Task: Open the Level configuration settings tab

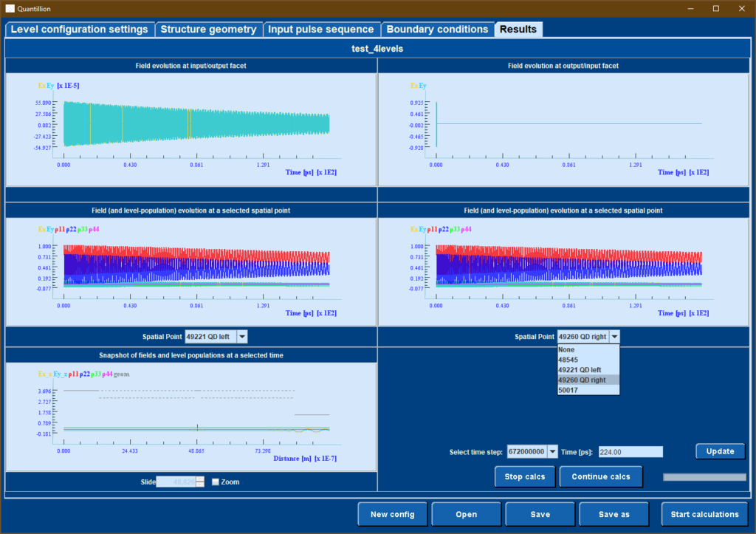Action: click(x=80, y=30)
